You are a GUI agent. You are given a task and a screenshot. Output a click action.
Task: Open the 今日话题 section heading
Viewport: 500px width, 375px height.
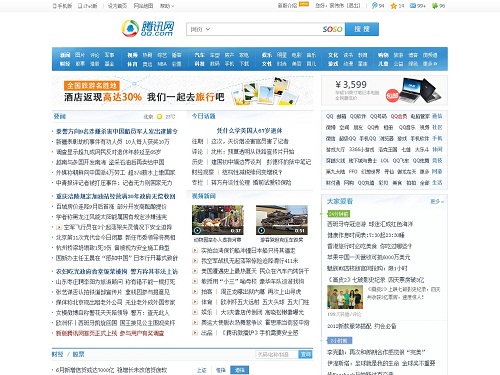point(204,116)
